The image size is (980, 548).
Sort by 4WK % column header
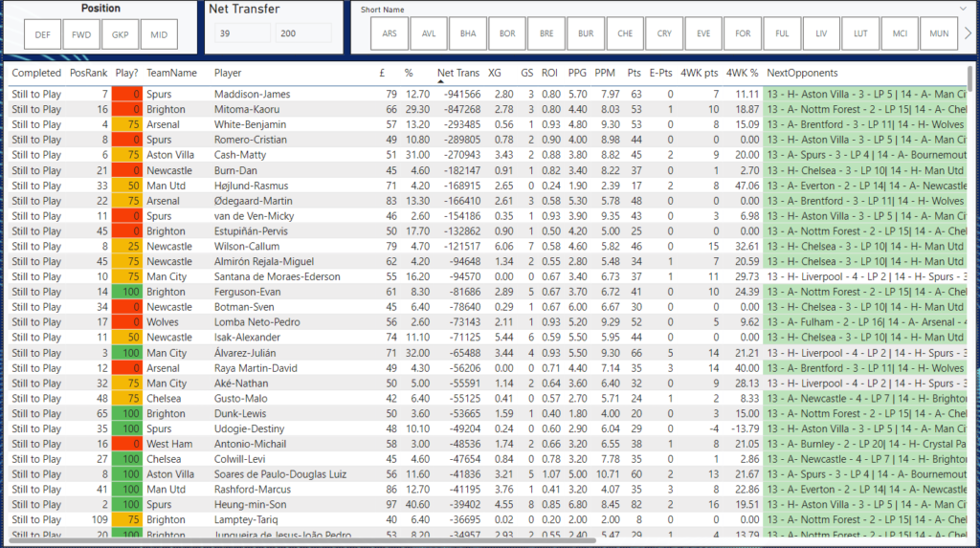[742, 73]
